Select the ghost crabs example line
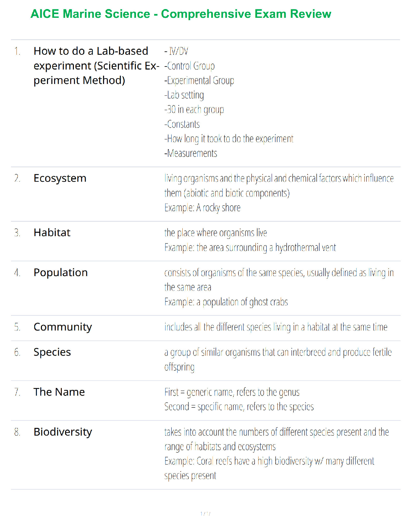411x532 pixels. click(226, 302)
